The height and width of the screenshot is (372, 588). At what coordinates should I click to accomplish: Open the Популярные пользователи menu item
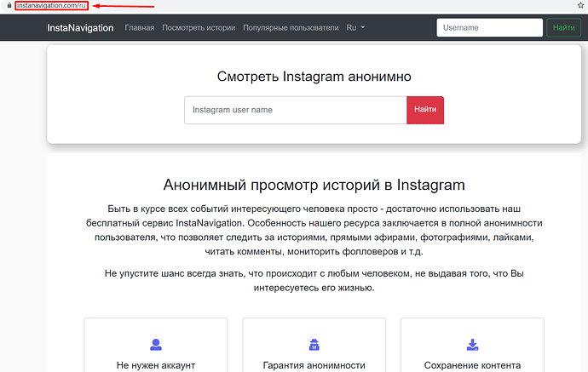coord(291,28)
